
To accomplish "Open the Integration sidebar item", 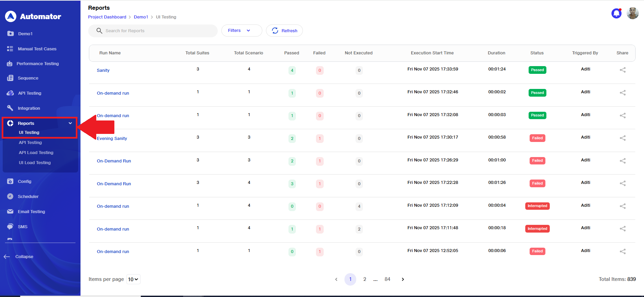I will 29,108.
